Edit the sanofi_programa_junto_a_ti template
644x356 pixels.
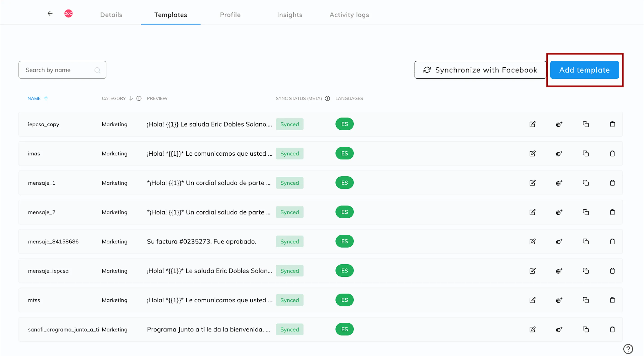pos(532,329)
